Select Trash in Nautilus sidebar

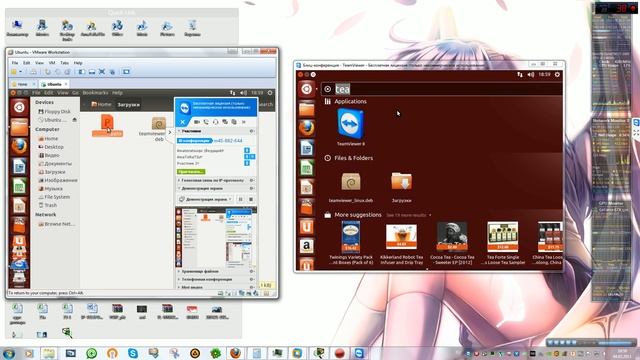pos(48,205)
